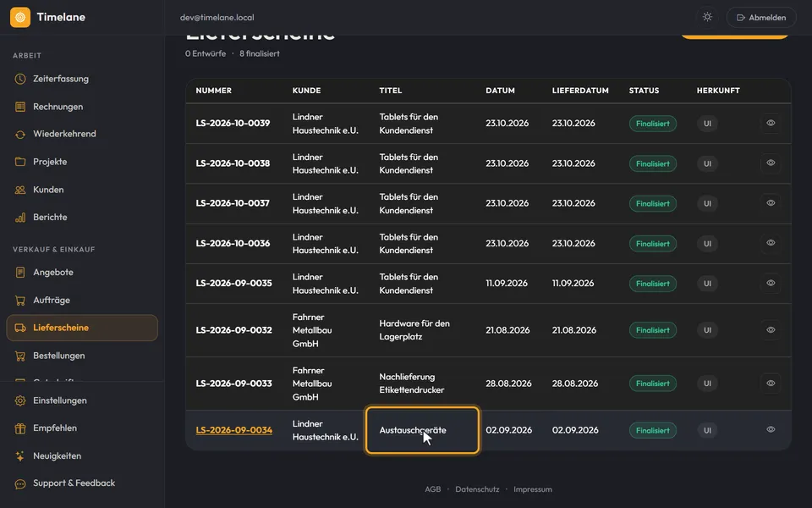The image size is (812, 508).
Task: Click the Austauschgeräte title cell
Action: click(x=422, y=430)
